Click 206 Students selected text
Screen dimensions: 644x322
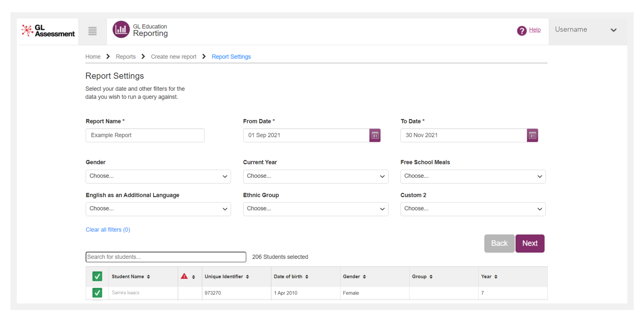coord(280,257)
